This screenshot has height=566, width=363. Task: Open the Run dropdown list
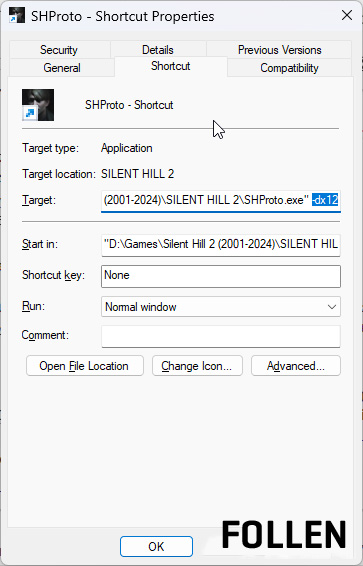click(221, 307)
